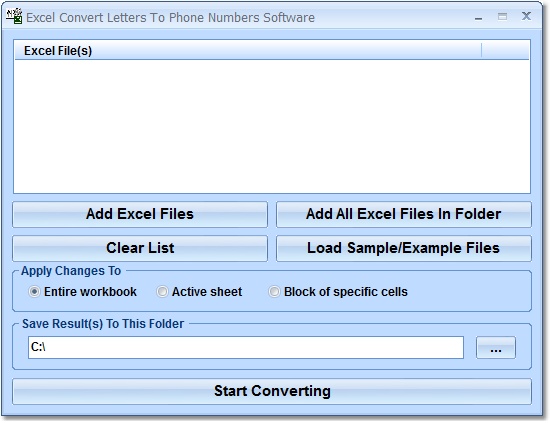Click the Save Result(s) To This Folder label
550x423 pixels.
click(103, 323)
